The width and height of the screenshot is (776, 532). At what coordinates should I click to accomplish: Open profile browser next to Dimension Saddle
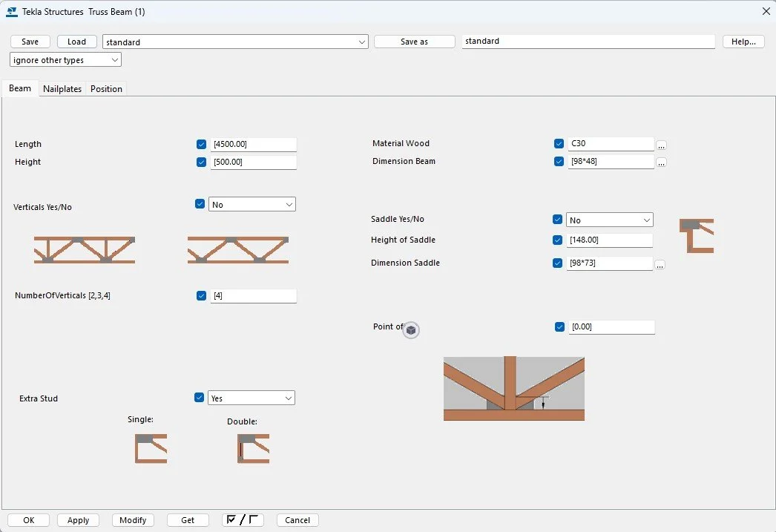point(660,265)
